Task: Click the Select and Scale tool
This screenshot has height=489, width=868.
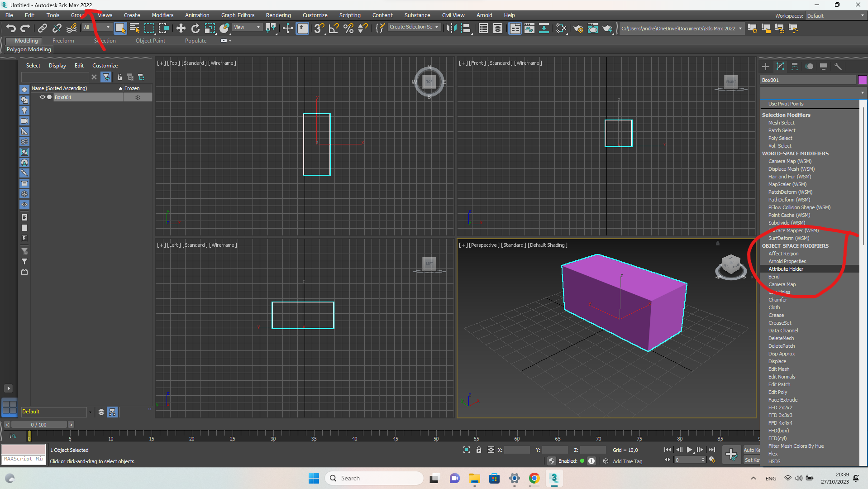Action: 210,29
